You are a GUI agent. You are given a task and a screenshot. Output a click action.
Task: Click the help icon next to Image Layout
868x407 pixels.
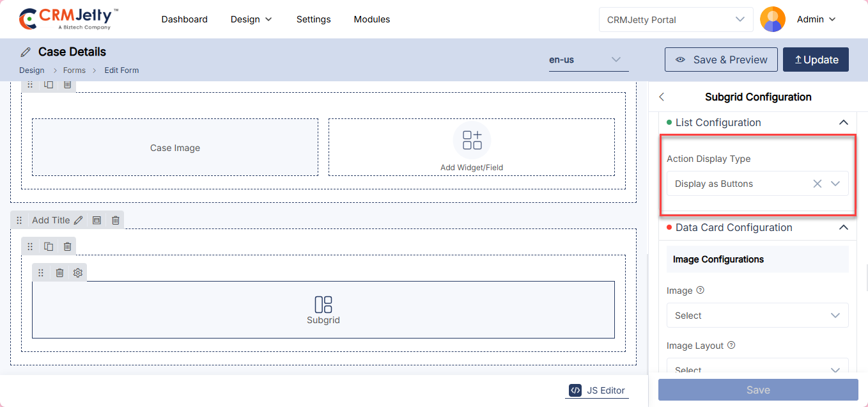pyautogui.click(x=731, y=346)
